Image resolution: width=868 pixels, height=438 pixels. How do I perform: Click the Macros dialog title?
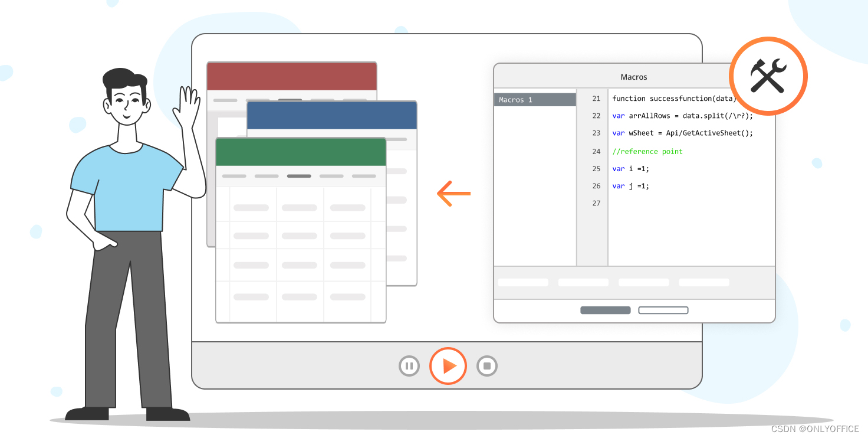(634, 77)
